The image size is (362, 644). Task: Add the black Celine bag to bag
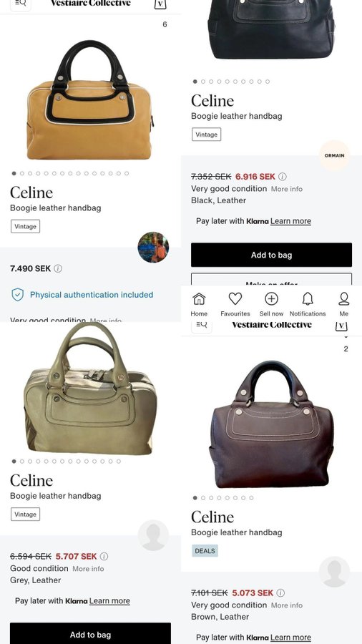[x=271, y=255]
